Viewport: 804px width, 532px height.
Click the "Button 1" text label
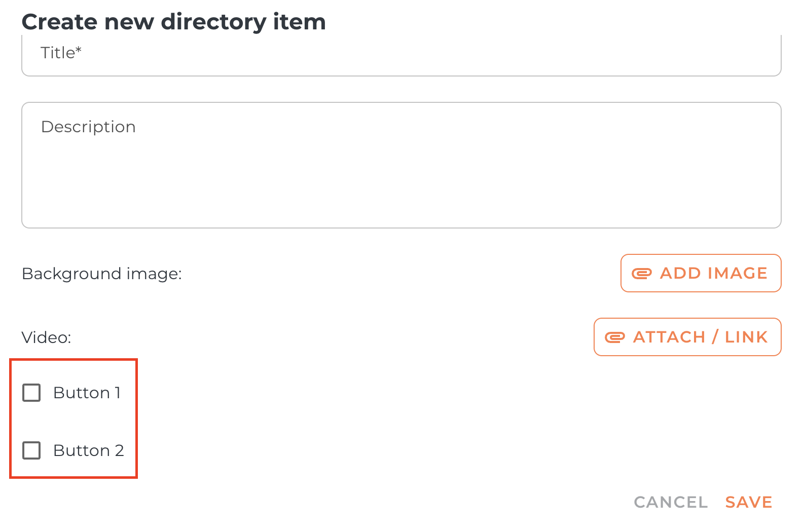click(x=87, y=393)
